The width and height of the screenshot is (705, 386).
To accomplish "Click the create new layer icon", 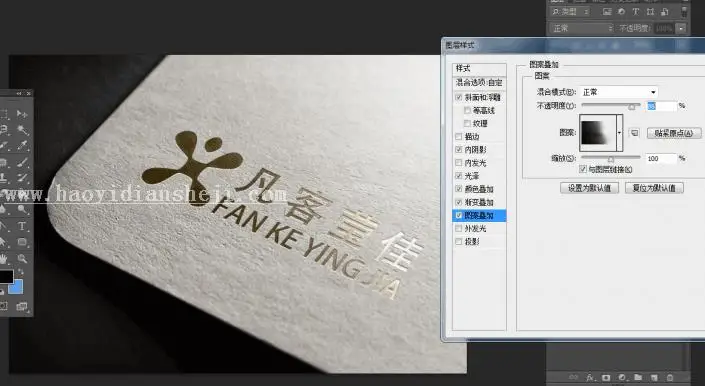I will tap(654, 377).
